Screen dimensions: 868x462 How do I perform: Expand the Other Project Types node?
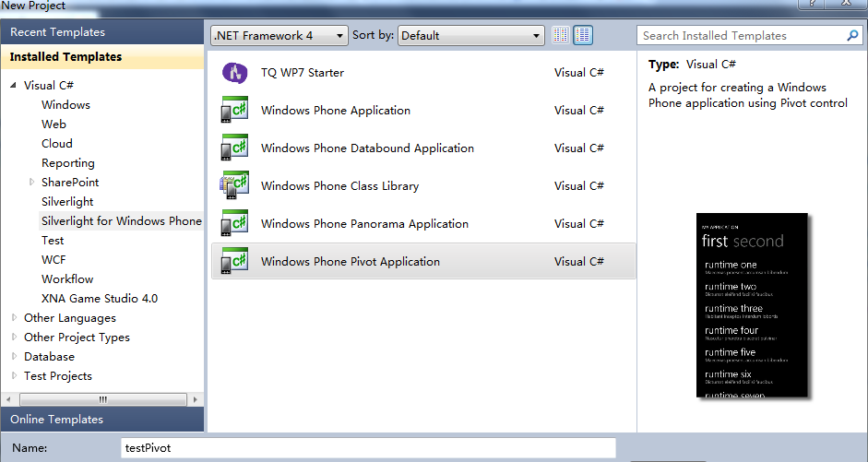(x=15, y=337)
